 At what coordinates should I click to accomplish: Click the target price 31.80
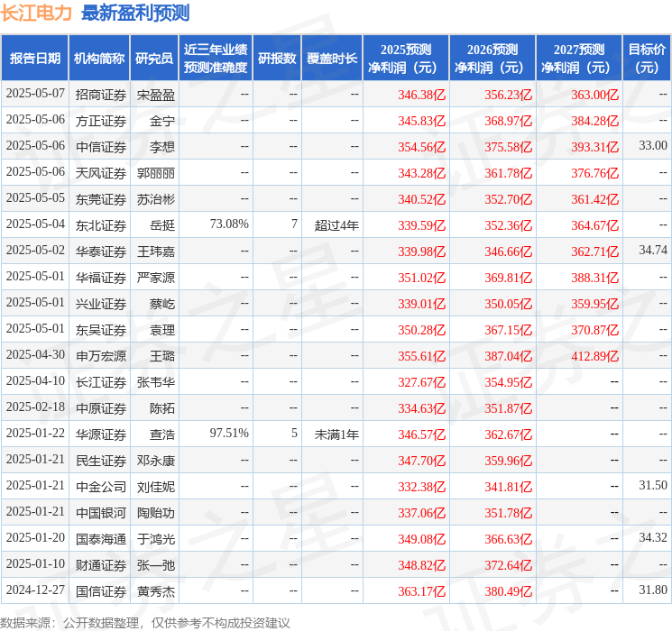[653, 590]
